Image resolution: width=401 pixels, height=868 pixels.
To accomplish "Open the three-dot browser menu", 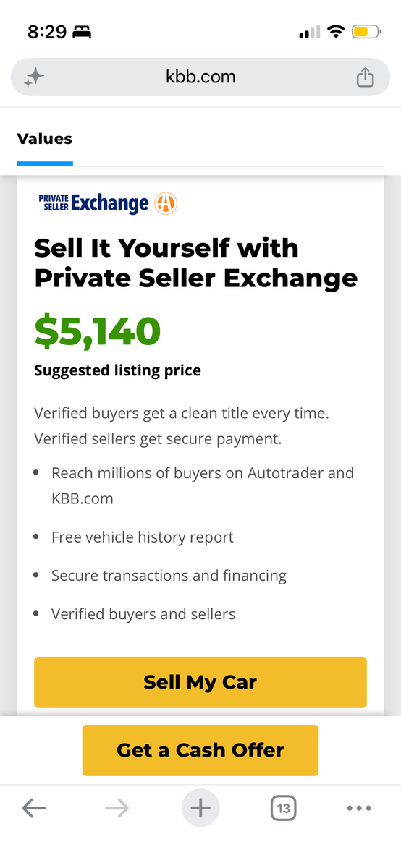I will (x=359, y=808).
